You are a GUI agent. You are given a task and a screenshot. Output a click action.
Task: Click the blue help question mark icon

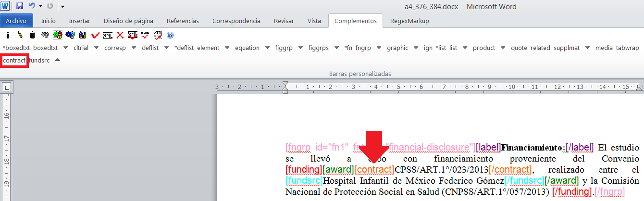tap(170, 35)
